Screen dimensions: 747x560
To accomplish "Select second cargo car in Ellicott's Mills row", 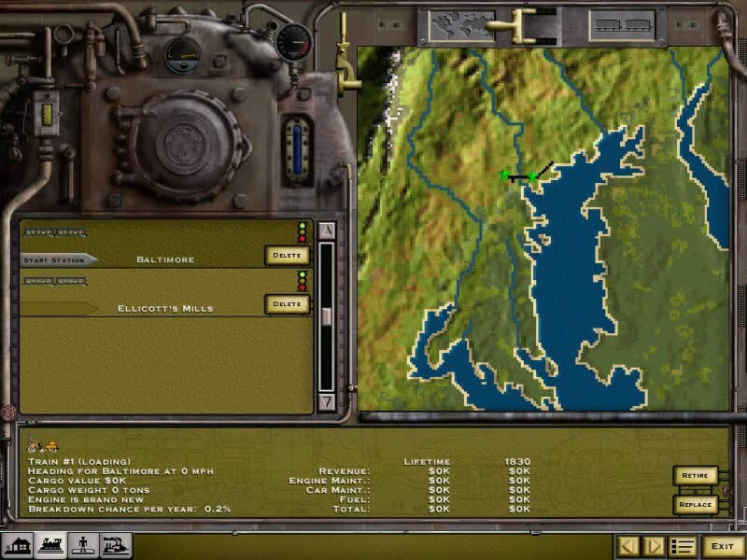I will coord(71,281).
